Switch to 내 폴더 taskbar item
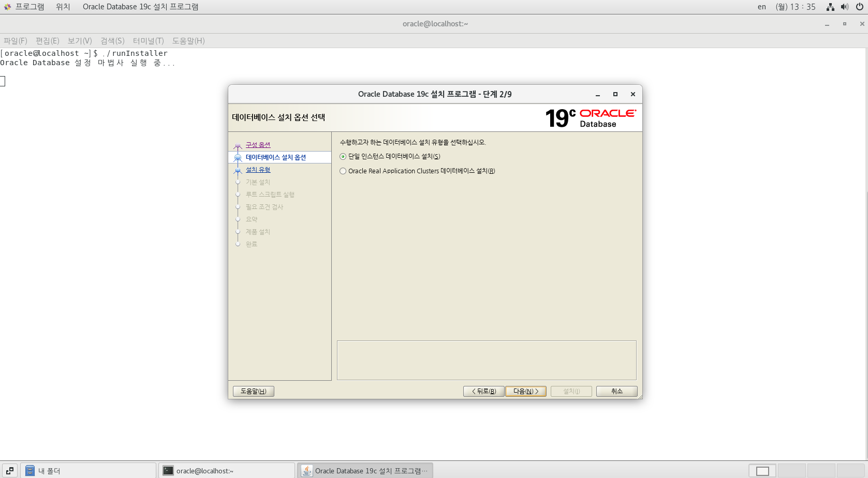 88,471
